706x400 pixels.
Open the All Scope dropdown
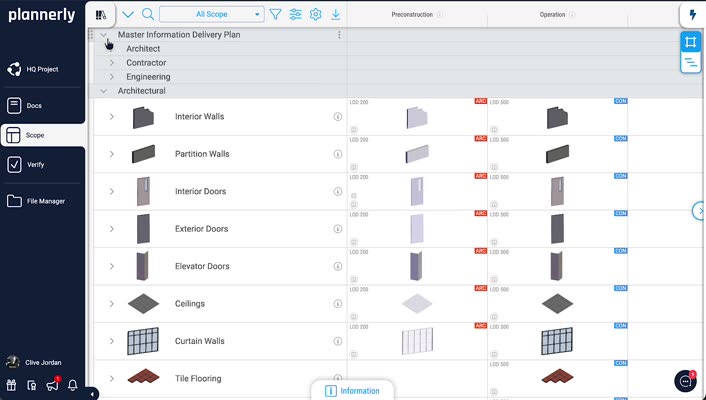[x=212, y=14]
